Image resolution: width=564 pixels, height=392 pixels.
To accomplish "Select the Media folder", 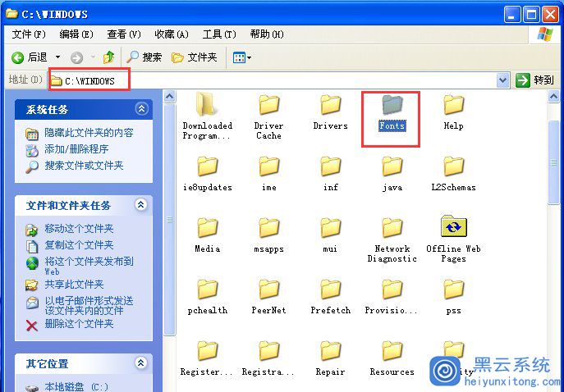I will pos(207,235).
